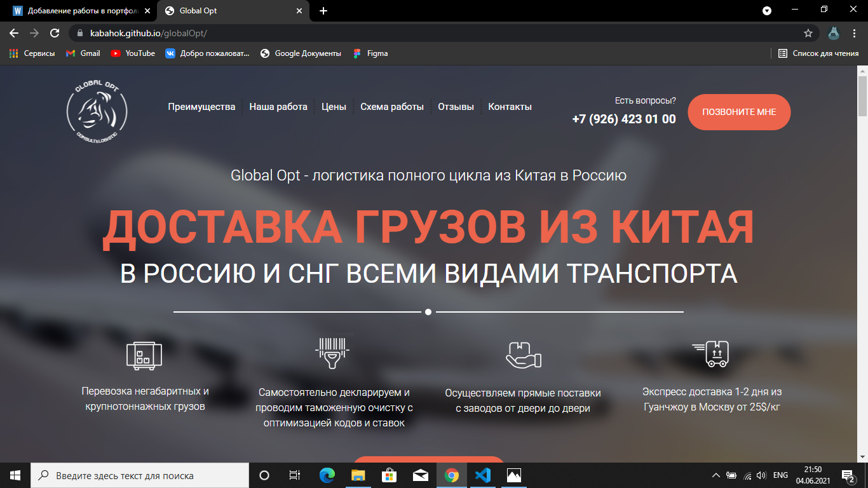Click the Chrome icon on the taskbar
The width and height of the screenshot is (868, 488).
452,475
